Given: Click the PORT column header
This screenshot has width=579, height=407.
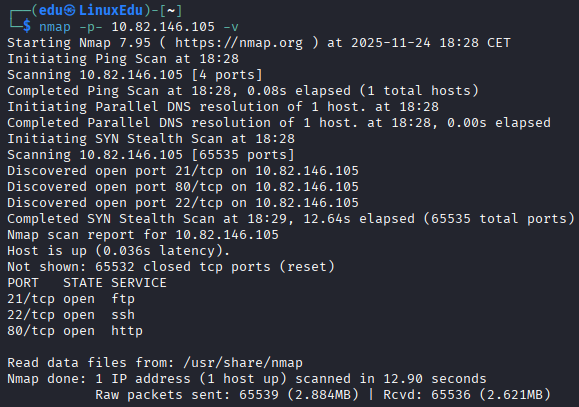Looking at the screenshot, I should [x=23, y=283].
